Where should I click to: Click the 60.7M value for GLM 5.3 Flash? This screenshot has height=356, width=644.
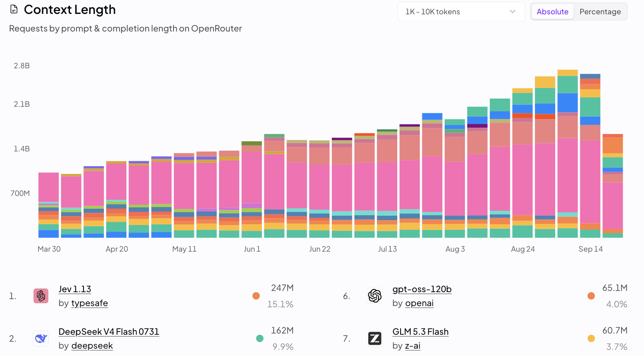pyautogui.click(x=615, y=330)
